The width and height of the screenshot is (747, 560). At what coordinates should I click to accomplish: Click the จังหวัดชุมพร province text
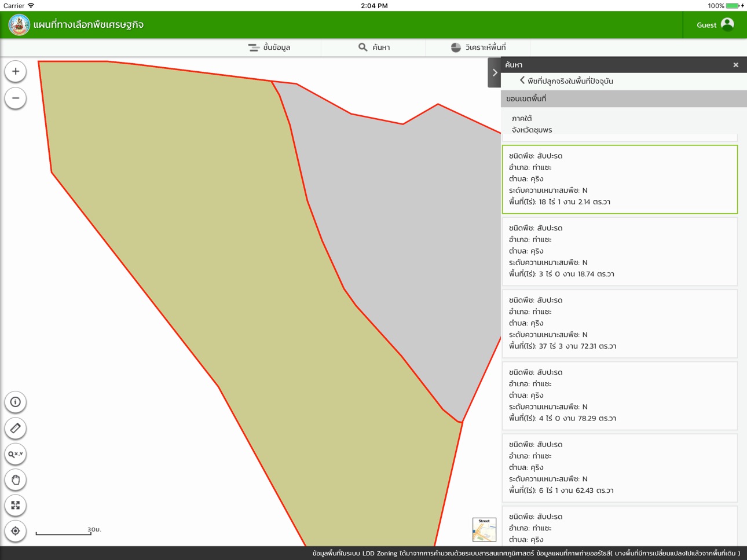click(532, 130)
